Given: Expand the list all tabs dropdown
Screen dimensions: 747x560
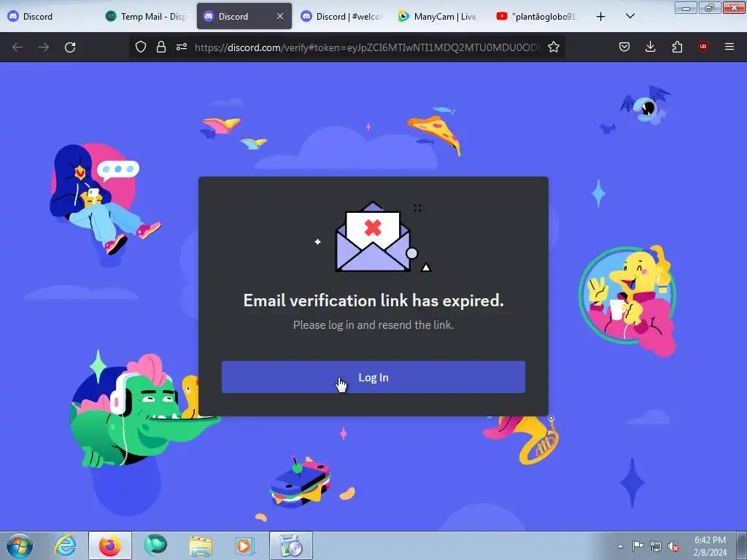Looking at the screenshot, I should [x=630, y=16].
